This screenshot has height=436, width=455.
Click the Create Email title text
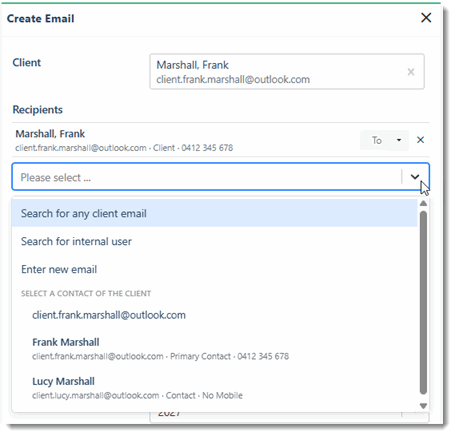pos(41,19)
